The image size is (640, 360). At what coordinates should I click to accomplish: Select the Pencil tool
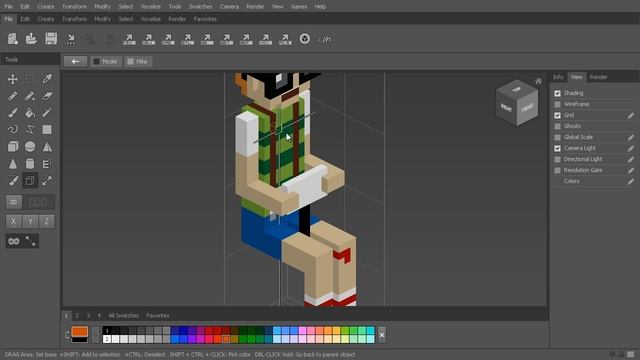coord(13,96)
